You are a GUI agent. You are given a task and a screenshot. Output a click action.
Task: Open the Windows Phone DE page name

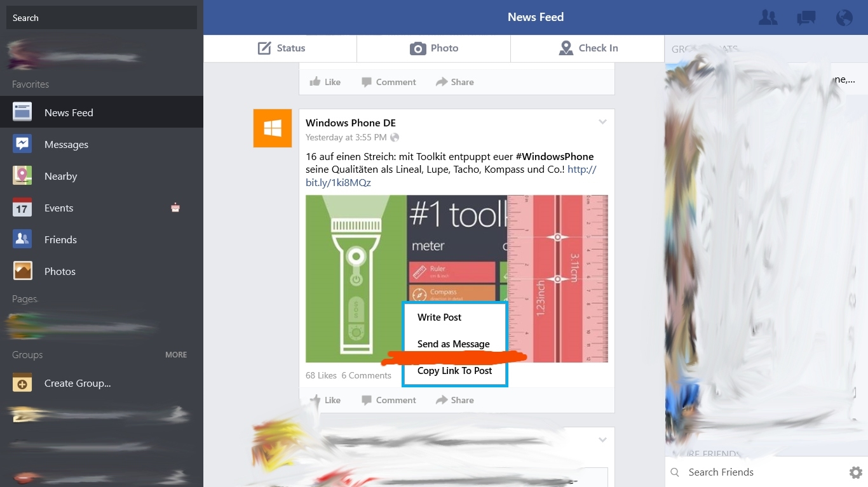click(351, 123)
